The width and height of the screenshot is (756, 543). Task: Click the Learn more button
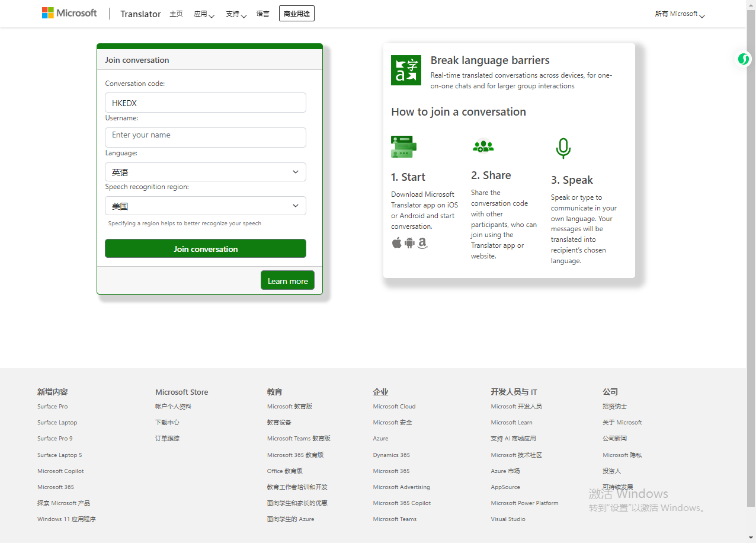[287, 280]
